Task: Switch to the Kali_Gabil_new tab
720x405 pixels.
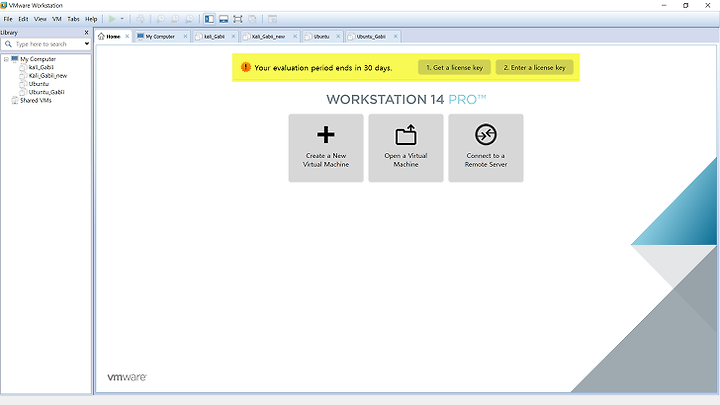Action: point(268,36)
